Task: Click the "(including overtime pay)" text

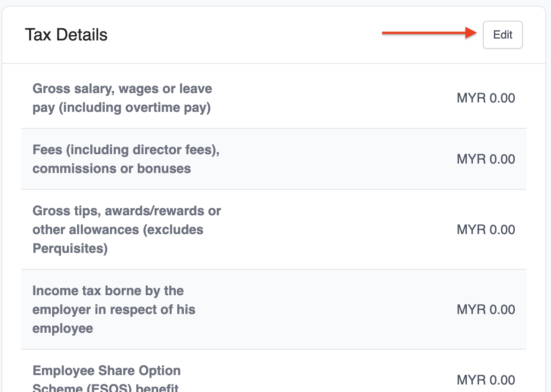Action: coord(136,108)
